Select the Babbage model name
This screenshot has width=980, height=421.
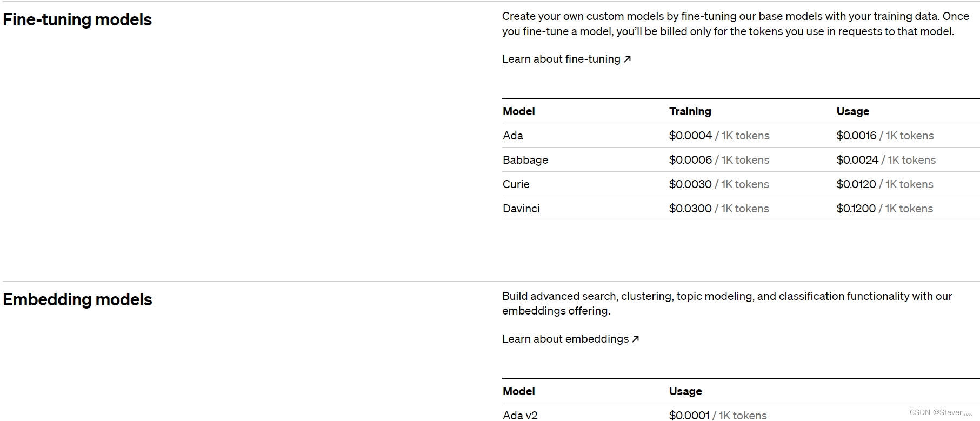525,160
